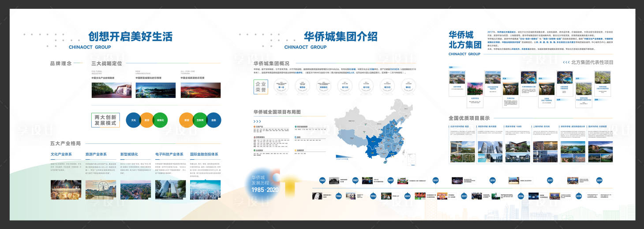This screenshot has height=229, width=644.
Task: Open the pink sunset project card
Action: coord(475,95)
